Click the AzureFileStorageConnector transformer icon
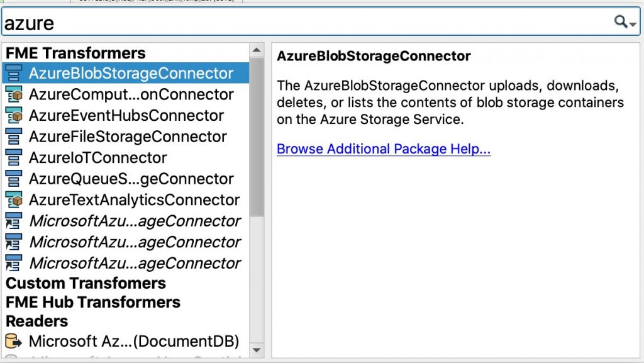 point(14,137)
